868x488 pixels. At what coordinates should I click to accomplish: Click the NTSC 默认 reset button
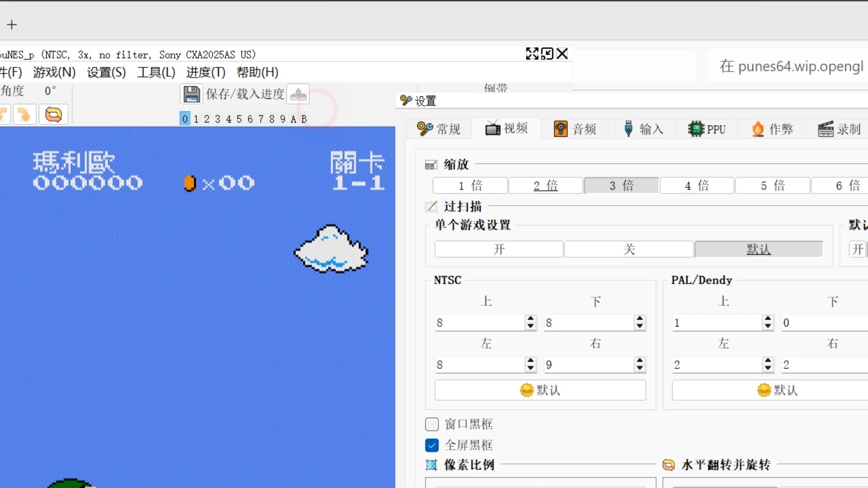point(540,390)
